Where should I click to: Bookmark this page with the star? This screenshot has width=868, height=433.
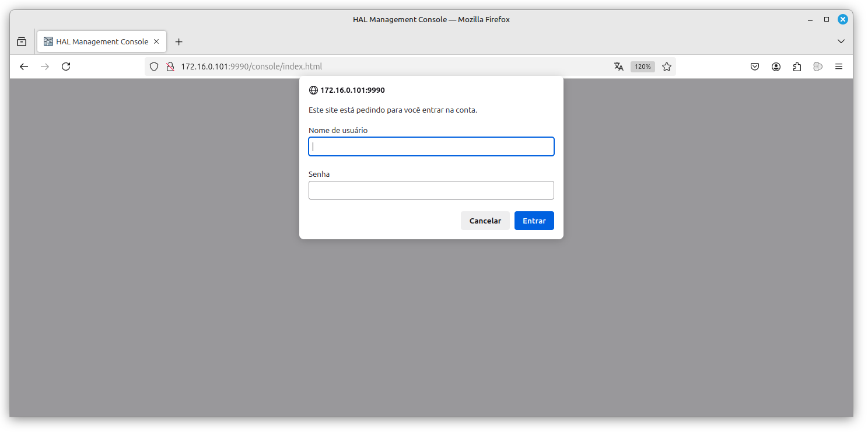[x=667, y=67]
